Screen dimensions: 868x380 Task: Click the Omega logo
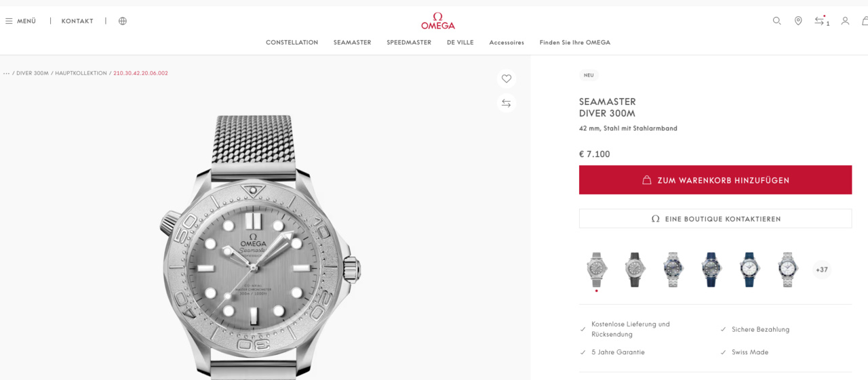click(x=438, y=21)
